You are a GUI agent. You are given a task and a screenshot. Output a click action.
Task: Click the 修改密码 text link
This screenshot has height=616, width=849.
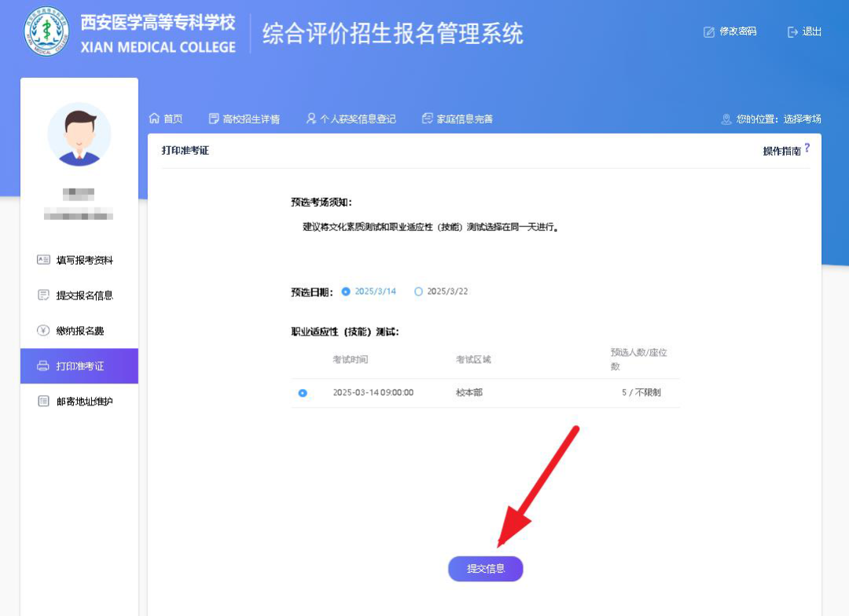(x=737, y=32)
